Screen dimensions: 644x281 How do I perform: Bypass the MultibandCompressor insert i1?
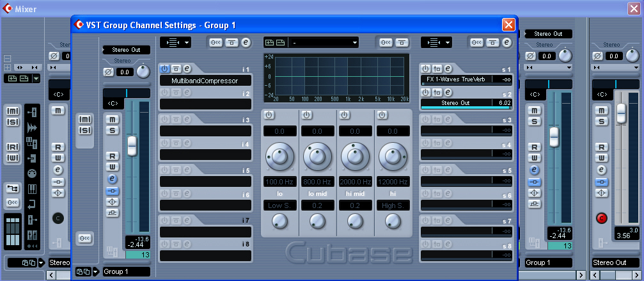pos(176,68)
